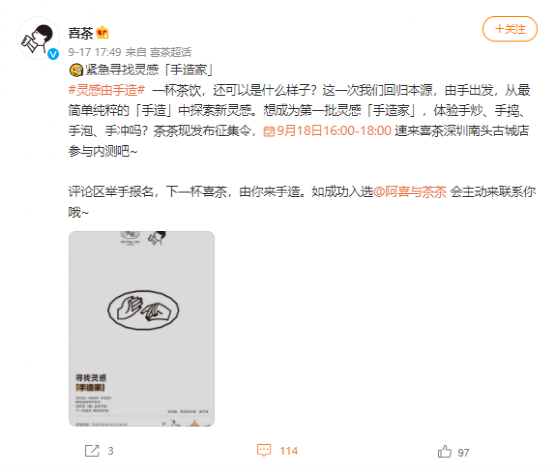The height and width of the screenshot is (475, 554).
Task: Open the @阿喜与茶茶 mention
Action: tap(410, 192)
